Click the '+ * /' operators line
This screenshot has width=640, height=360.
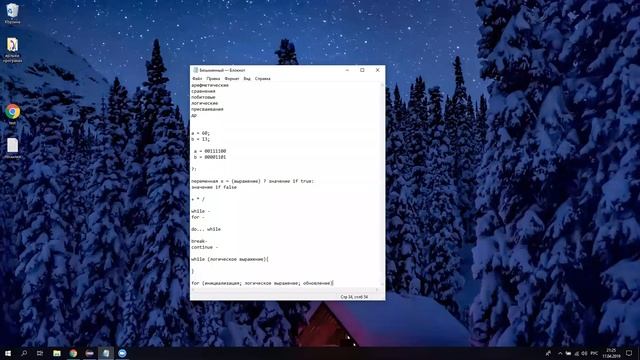(x=198, y=199)
